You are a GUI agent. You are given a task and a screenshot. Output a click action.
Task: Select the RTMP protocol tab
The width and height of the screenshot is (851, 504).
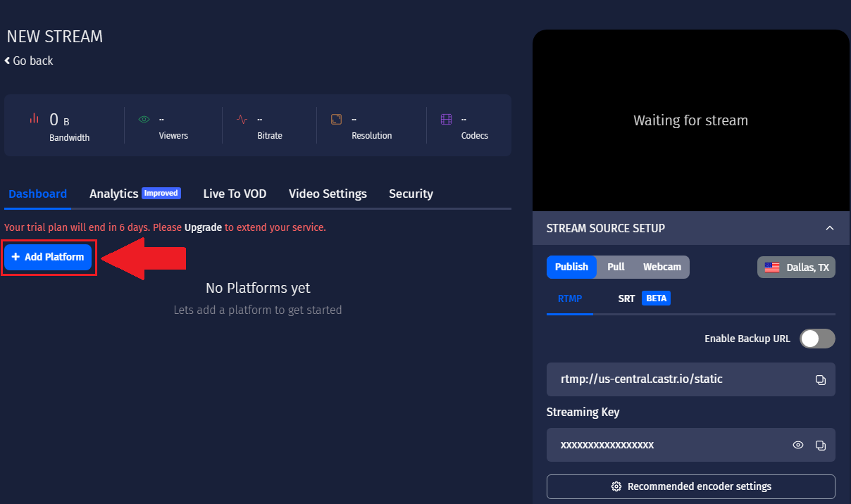[570, 298]
